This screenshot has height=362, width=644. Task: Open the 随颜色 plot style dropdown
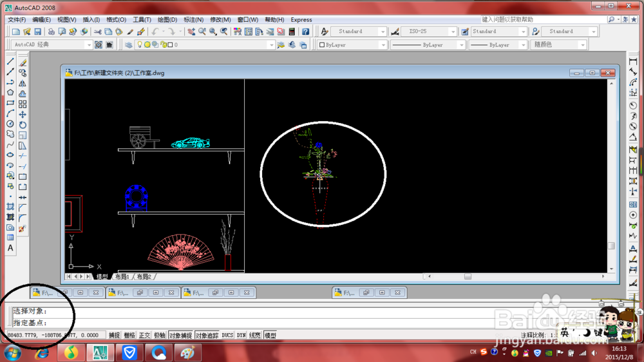coord(582,45)
